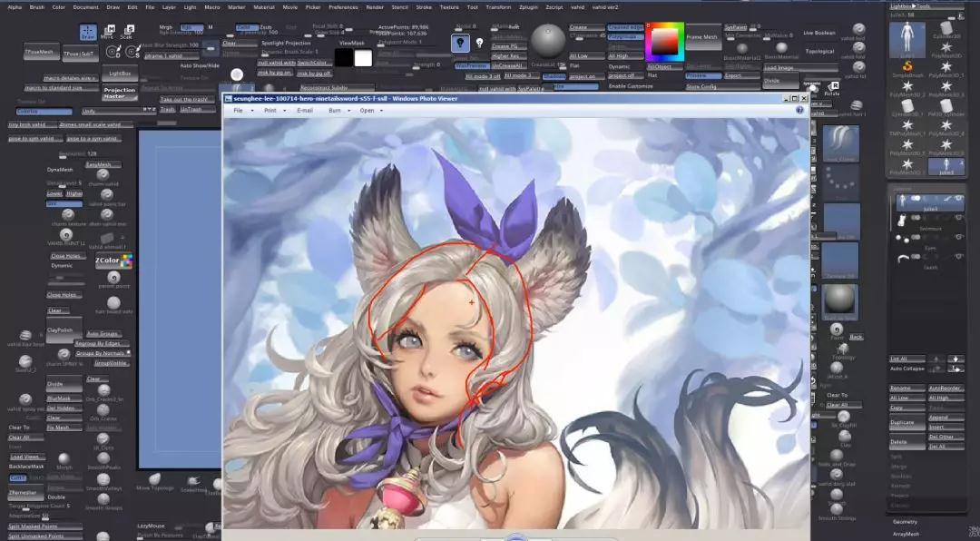The width and height of the screenshot is (980, 541).
Task: Toggle Auto Collapse in subtool panel
Action: click(x=906, y=369)
